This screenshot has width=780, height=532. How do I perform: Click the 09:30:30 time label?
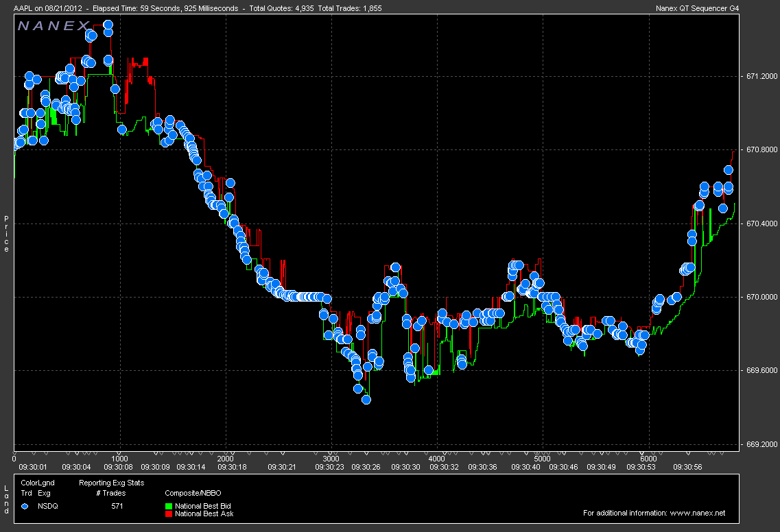point(405,467)
